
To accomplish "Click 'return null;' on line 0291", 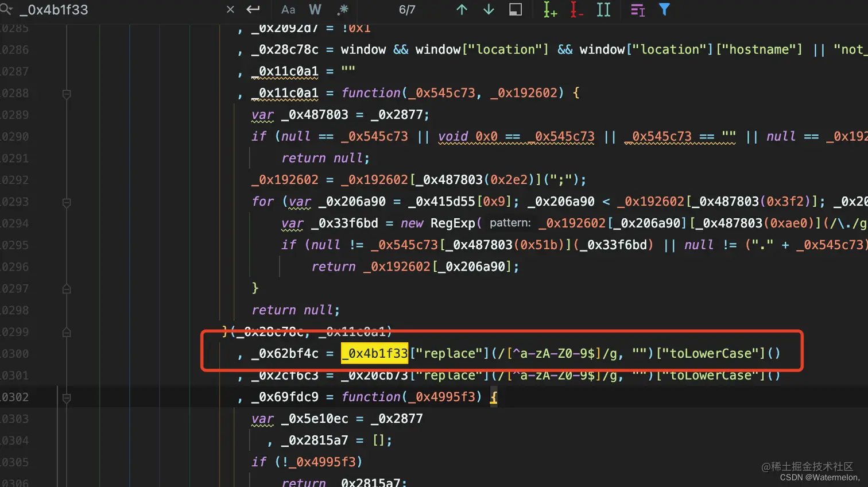I will click(325, 158).
